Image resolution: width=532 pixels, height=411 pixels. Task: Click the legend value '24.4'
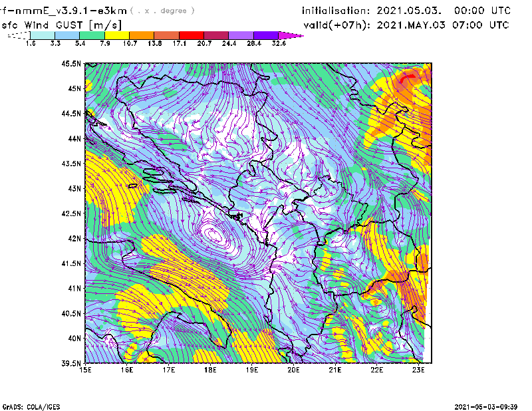coord(229,43)
